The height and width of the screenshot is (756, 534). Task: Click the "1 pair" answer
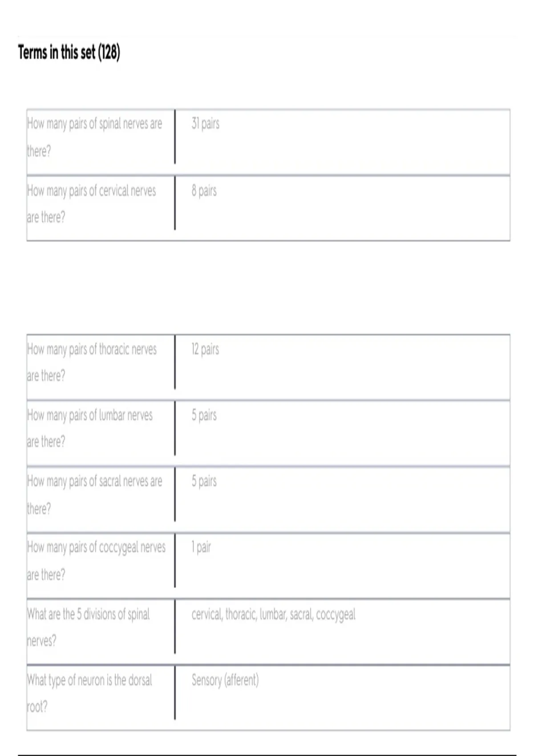(201, 547)
